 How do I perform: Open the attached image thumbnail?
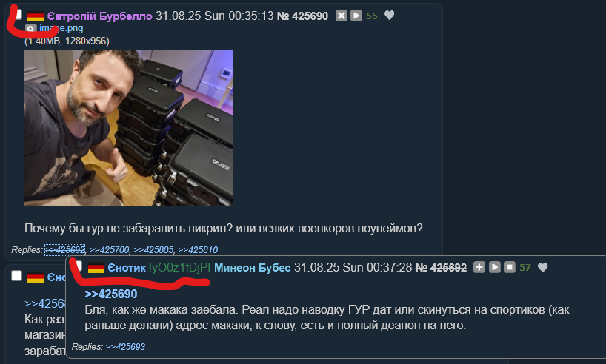(x=128, y=127)
